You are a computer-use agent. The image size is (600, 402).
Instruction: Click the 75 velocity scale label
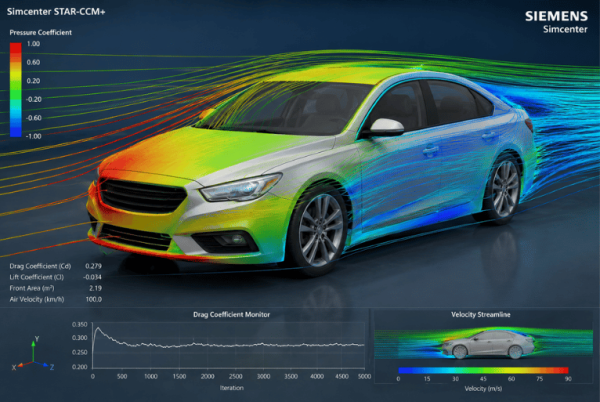(x=540, y=379)
